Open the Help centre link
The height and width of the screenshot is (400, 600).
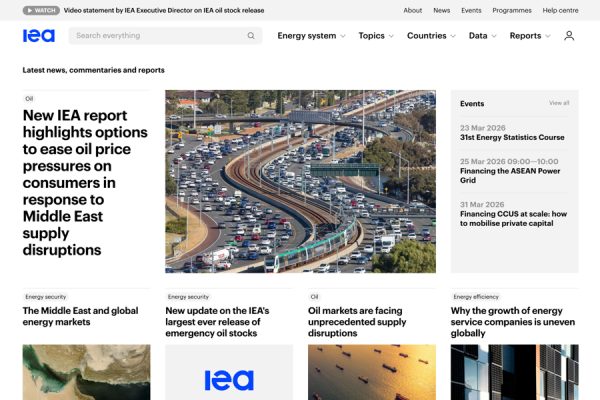tap(560, 10)
